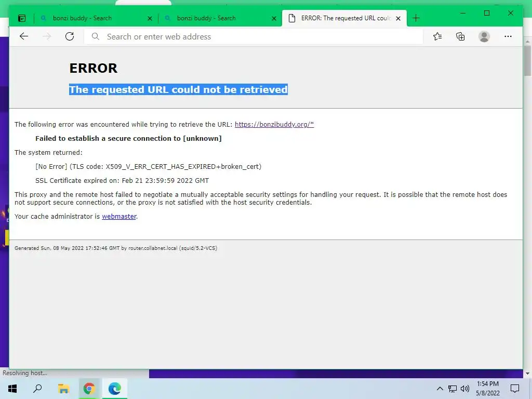Image resolution: width=532 pixels, height=399 pixels.
Task: Reload the error page
Action: click(x=70, y=36)
